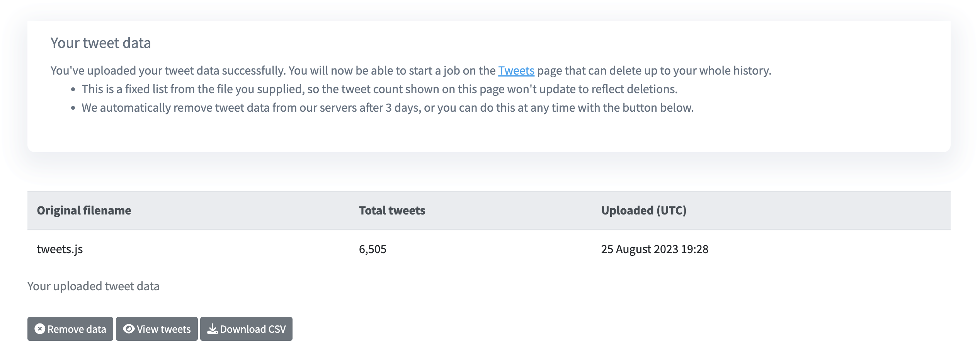The height and width of the screenshot is (354, 980).
Task: Open the Tweets page link
Action: point(516,71)
